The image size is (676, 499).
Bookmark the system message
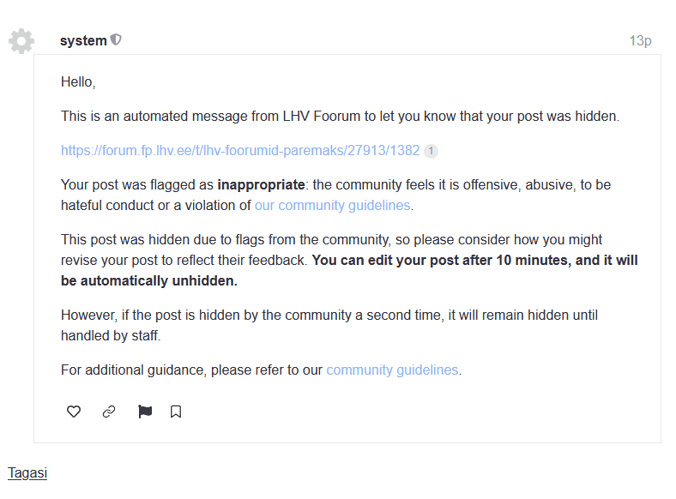point(176,411)
